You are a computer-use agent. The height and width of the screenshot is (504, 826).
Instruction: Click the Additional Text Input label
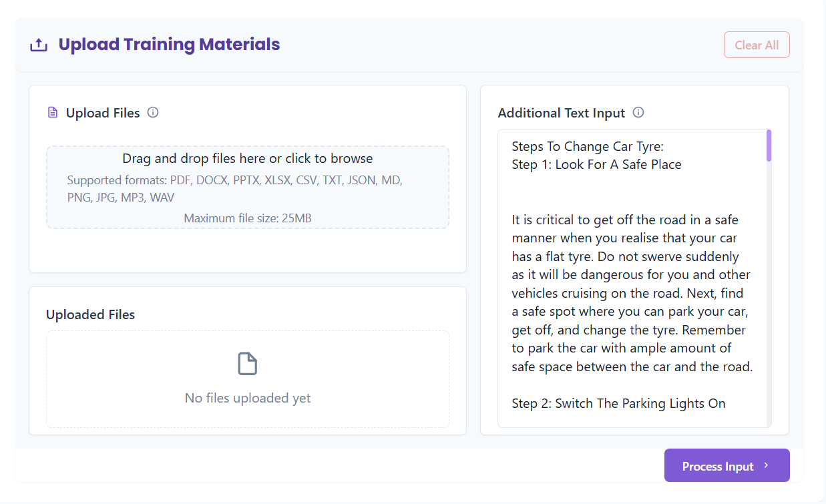[x=562, y=113]
